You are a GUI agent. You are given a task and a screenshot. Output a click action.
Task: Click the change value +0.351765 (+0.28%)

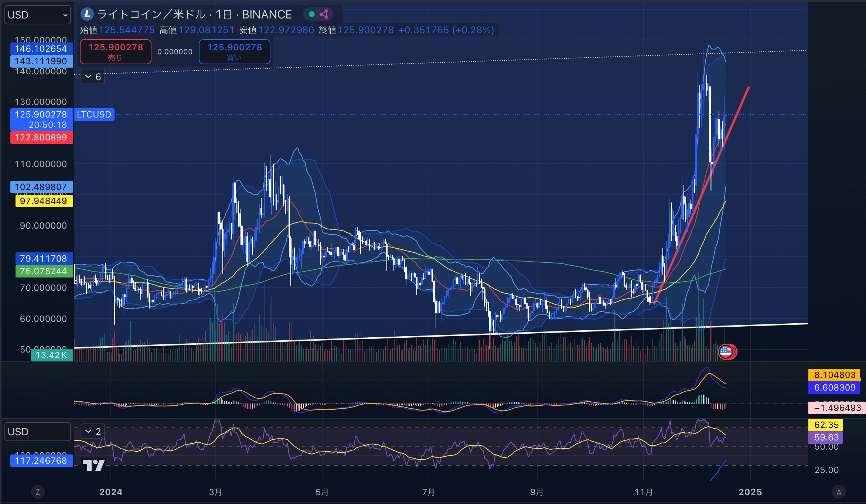click(x=446, y=30)
